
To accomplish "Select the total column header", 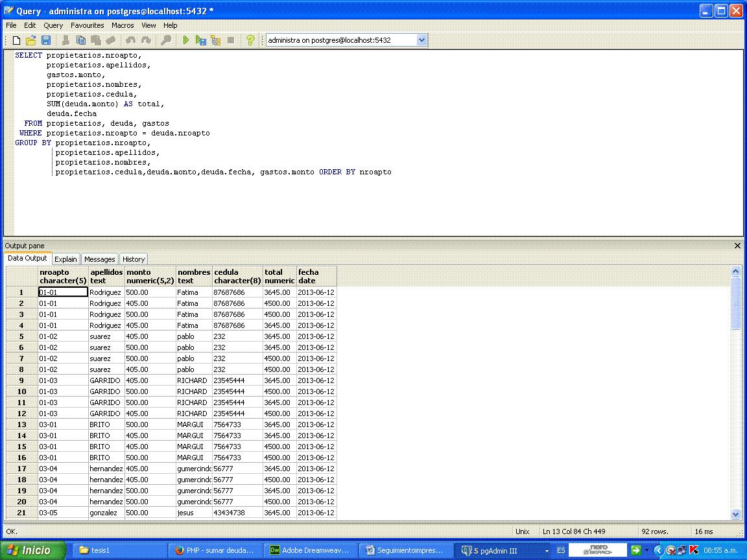I will pos(280,276).
